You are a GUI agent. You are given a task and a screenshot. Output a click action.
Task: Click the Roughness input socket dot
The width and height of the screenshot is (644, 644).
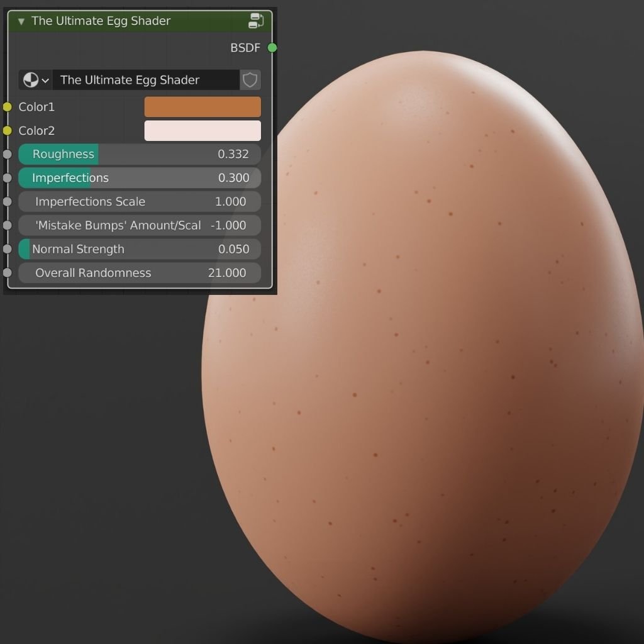click(7, 154)
